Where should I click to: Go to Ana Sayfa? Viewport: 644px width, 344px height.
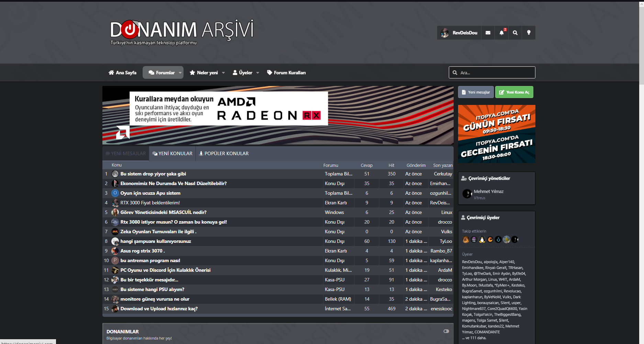pyautogui.click(x=122, y=73)
